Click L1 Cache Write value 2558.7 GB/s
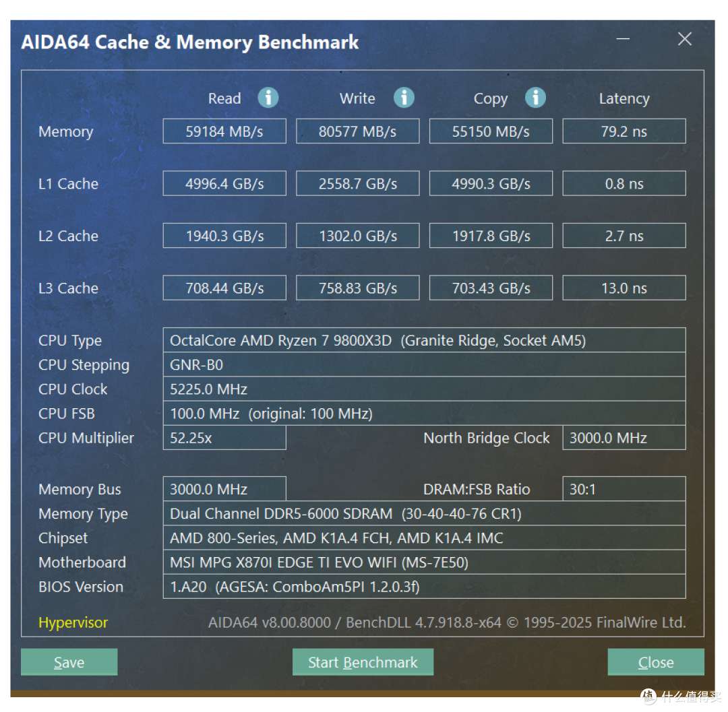 point(357,183)
